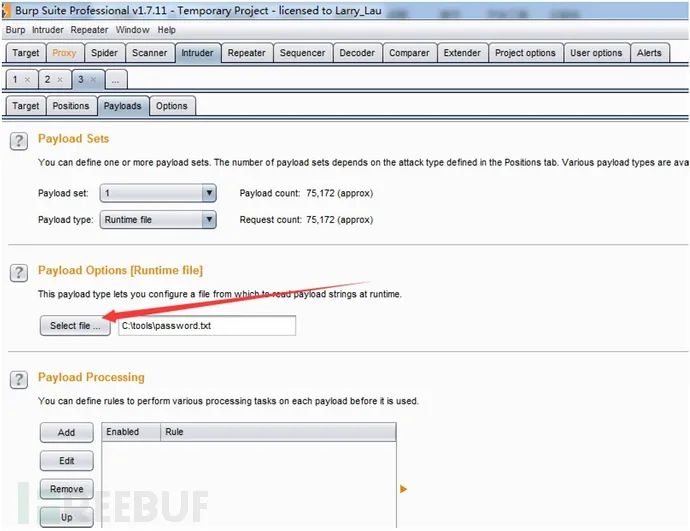The height and width of the screenshot is (531, 690).
Task: Click the Payload Processing heading
Action: (x=91, y=377)
